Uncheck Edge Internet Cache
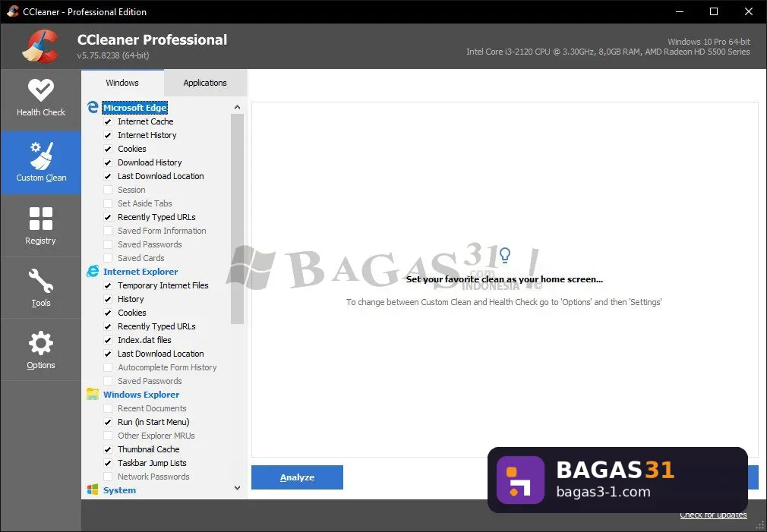 click(108, 121)
